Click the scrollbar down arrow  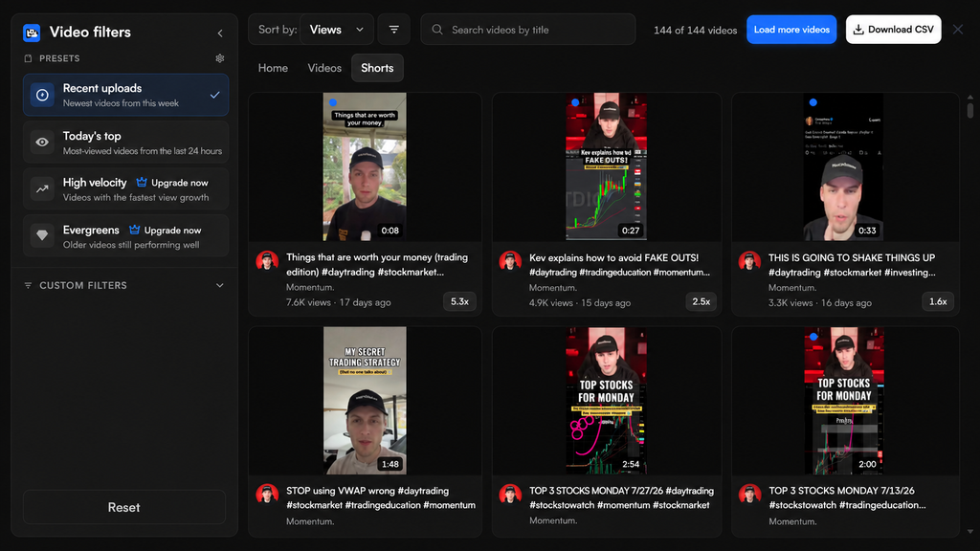(970, 532)
